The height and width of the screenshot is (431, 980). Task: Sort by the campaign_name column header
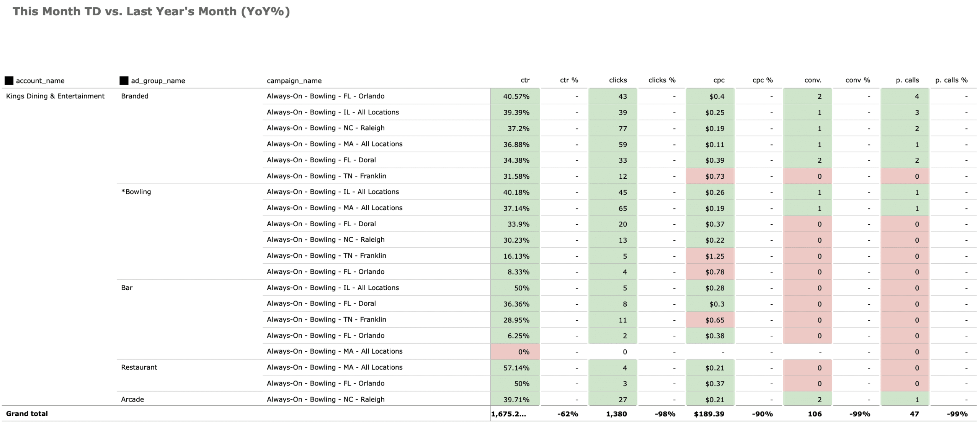294,81
